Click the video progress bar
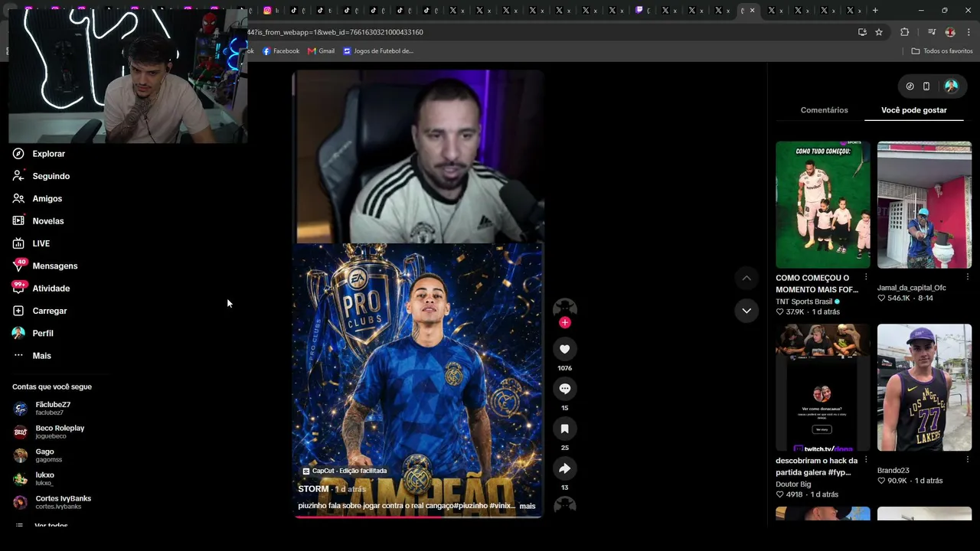Screen dimensions: 980x551 coord(418,517)
